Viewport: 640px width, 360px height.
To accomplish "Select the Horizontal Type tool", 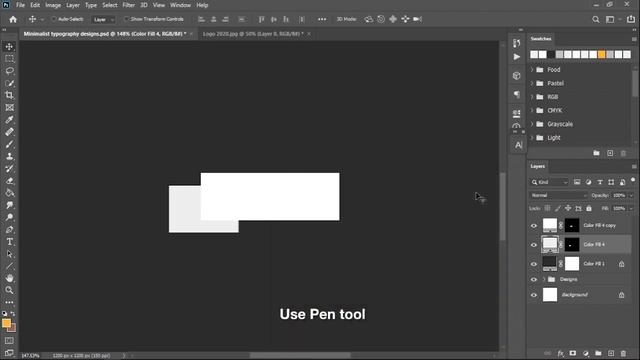I will pos(9,242).
